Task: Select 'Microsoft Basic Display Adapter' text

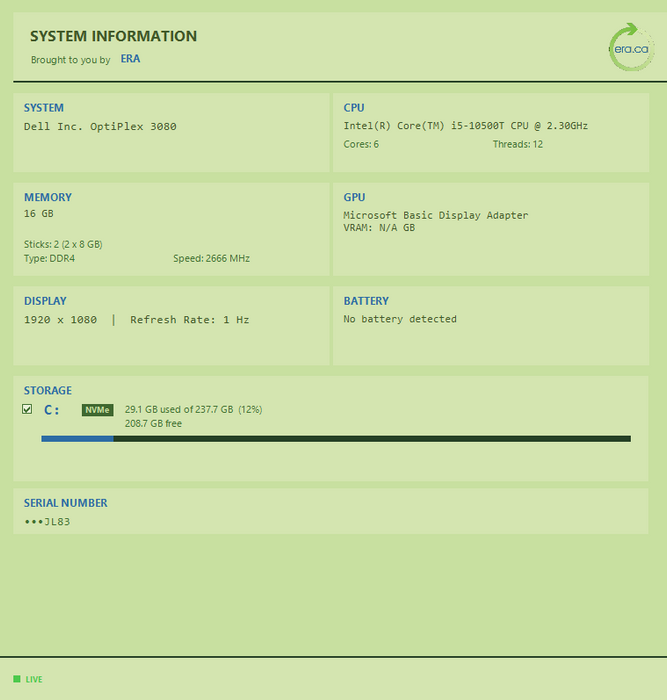Action: tap(435, 215)
